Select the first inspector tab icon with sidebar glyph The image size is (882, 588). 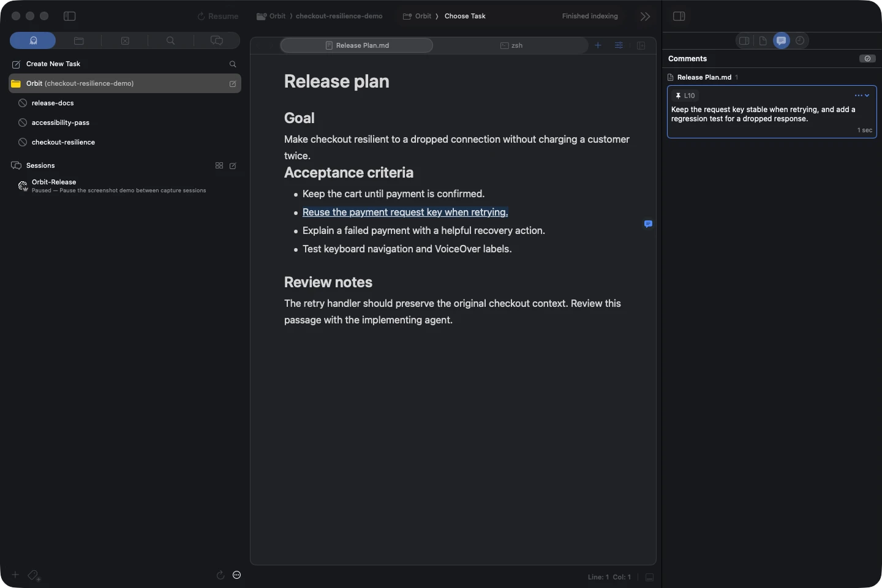(744, 40)
